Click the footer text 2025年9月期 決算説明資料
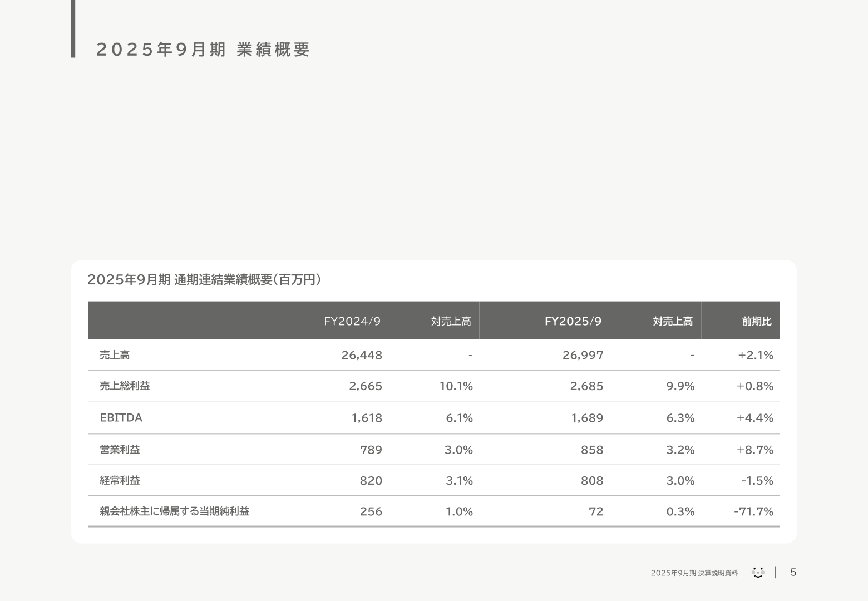 click(694, 573)
